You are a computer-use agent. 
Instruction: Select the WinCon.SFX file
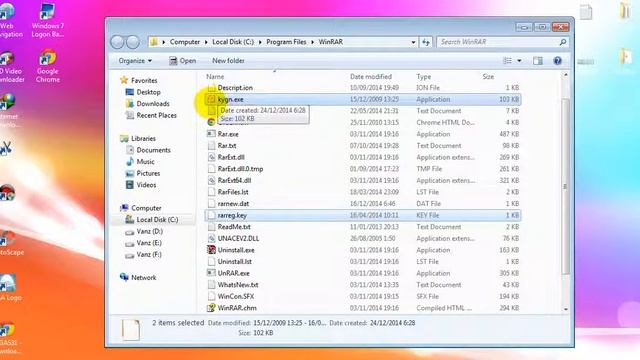pyautogui.click(x=362, y=296)
